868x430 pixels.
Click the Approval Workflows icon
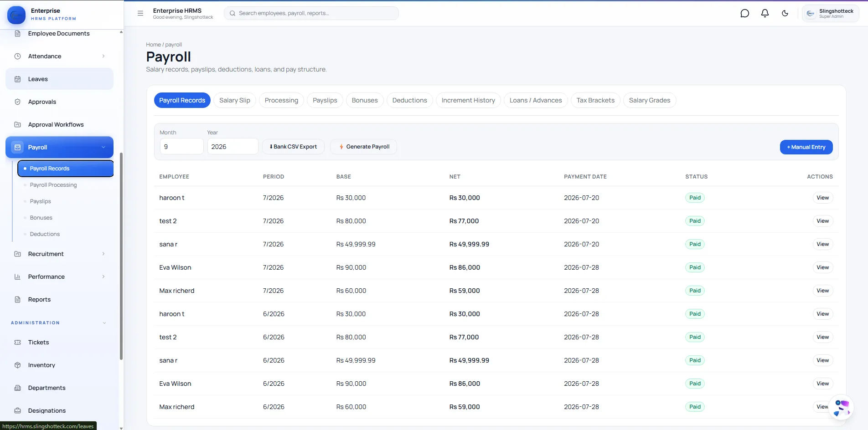pos(18,125)
